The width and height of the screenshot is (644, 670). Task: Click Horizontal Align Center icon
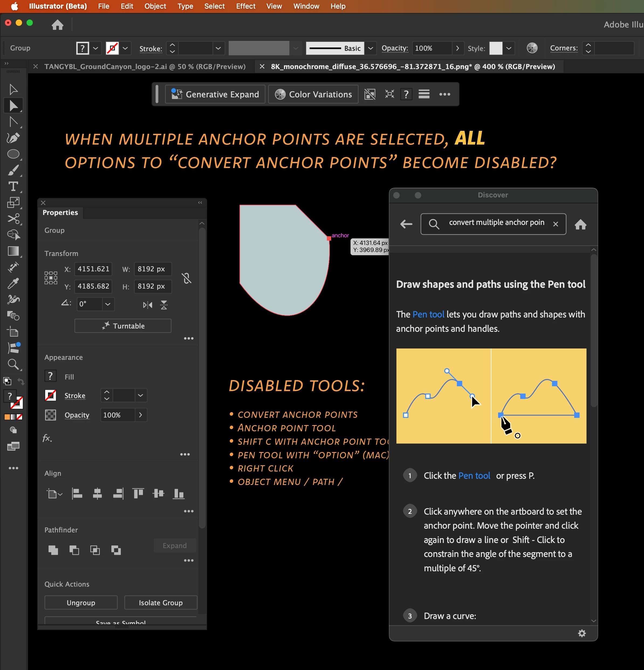tap(97, 494)
